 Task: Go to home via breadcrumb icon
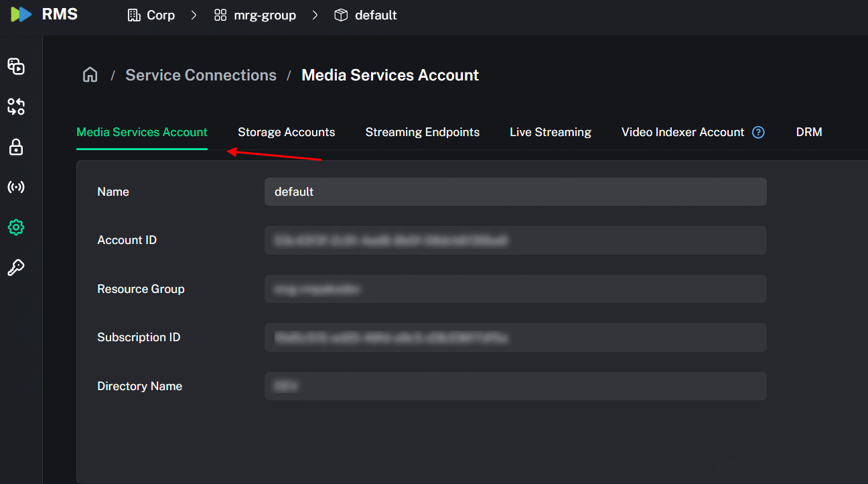(x=90, y=75)
